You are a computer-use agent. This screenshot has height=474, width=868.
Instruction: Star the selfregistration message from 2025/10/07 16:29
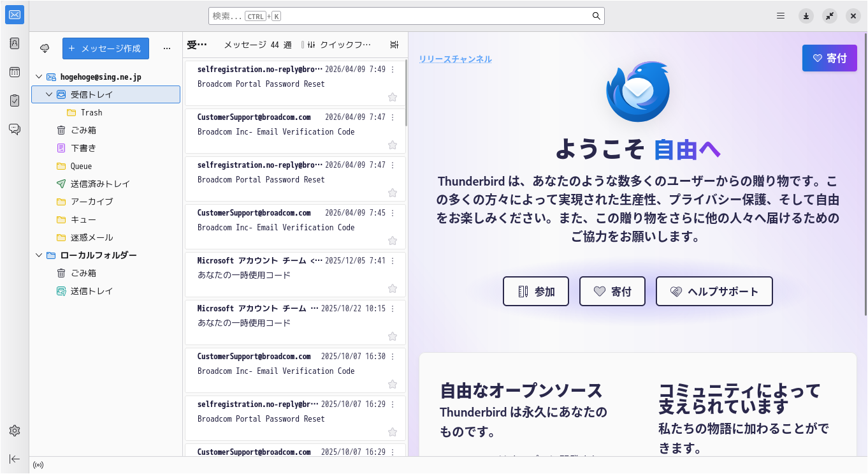tap(393, 432)
